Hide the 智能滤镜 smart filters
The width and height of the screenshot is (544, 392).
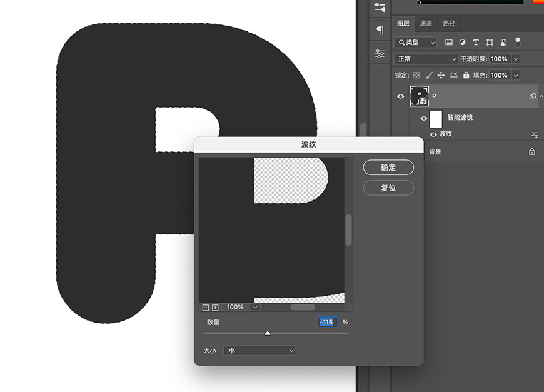[x=423, y=118]
